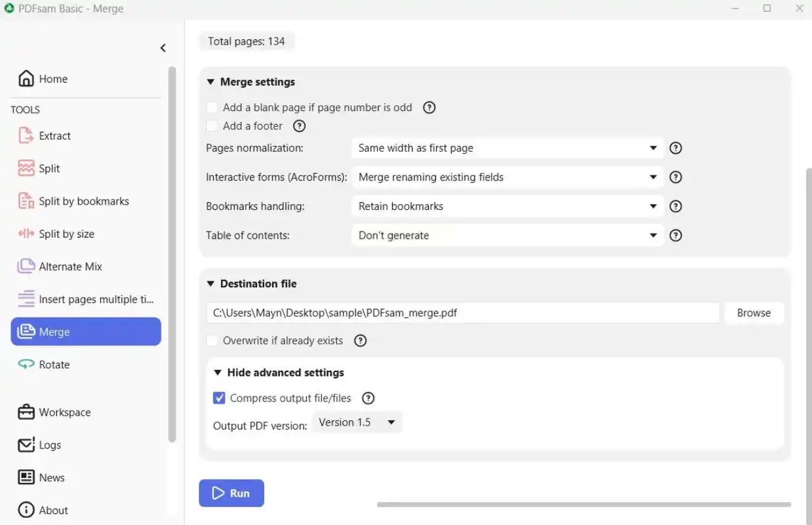Open the Rotate tool icon
Viewport: 812px width, 525px height.
[x=26, y=365]
